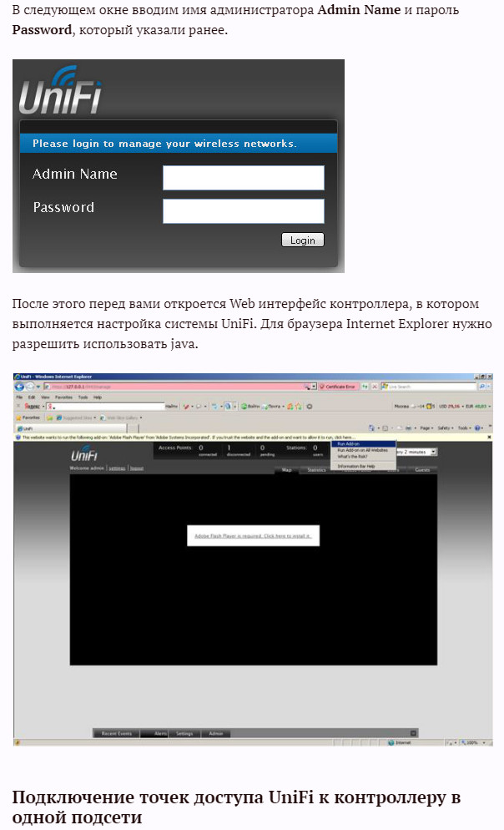Viewport: 504px width, 830px height.
Task: Click the Stations counter label
Action: (296, 448)
